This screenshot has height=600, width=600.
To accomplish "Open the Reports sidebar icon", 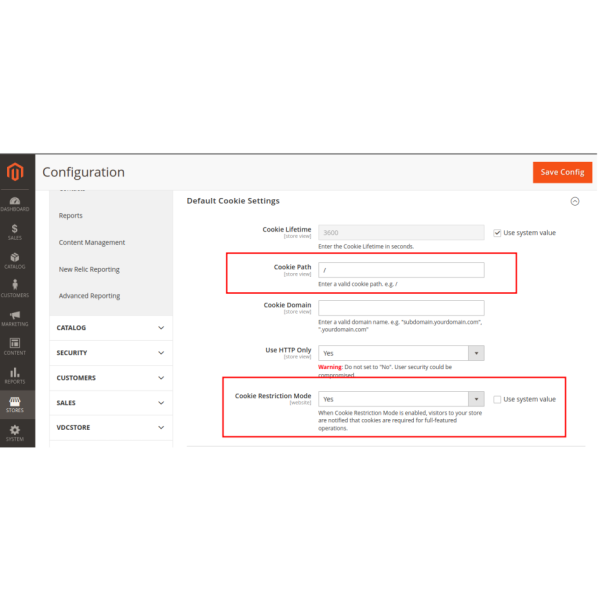I will (15, 375).
